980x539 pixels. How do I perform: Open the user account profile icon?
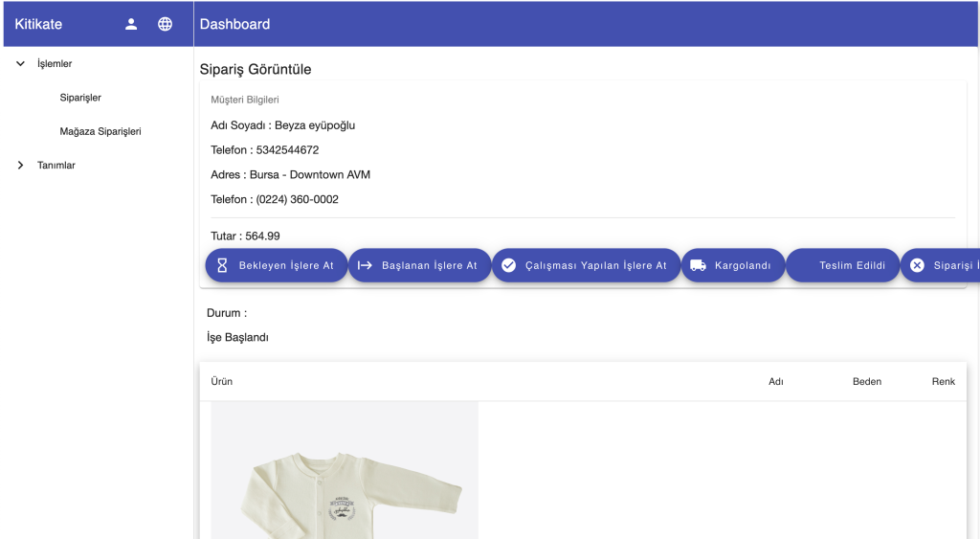[x=132, y=24]
